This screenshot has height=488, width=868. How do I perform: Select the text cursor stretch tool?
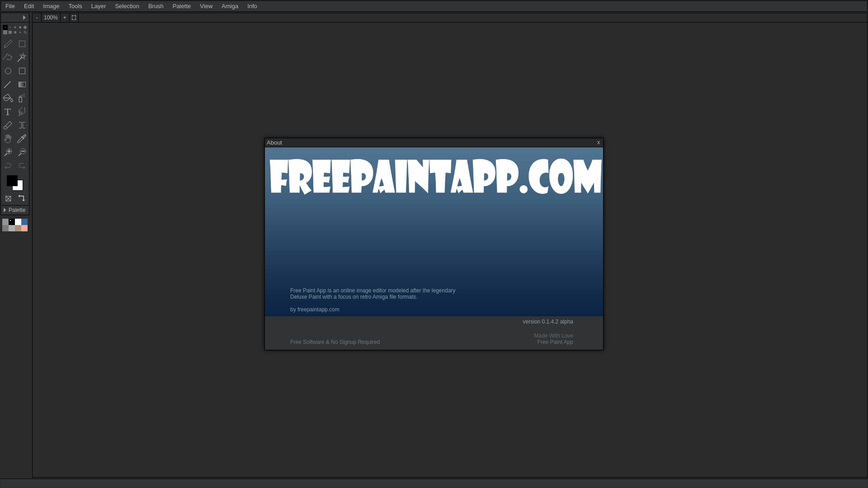pos(22,125)
